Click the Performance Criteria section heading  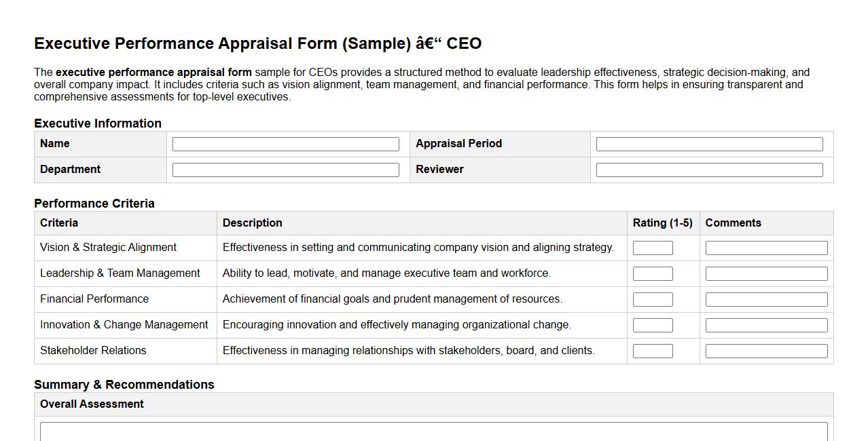[x=94, y=203]
